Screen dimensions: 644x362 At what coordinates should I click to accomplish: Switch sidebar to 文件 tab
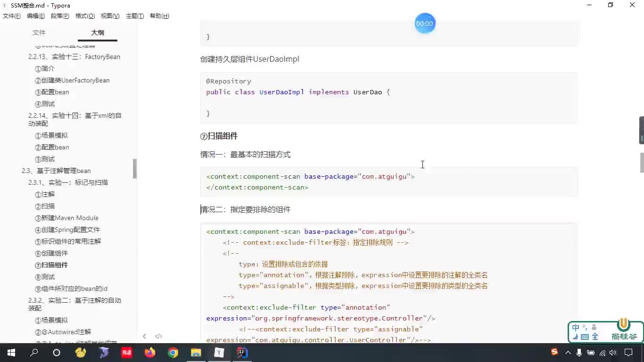click(x=39, y=33)
